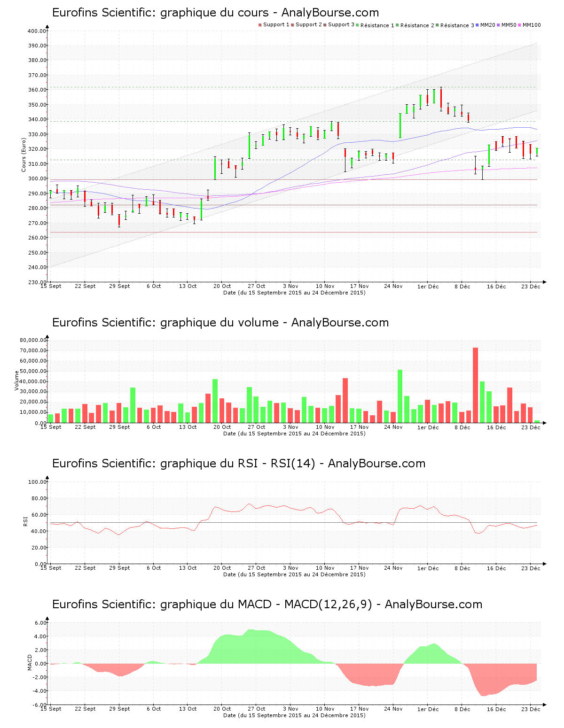Click the tall green volume bar before 20 Oct

215,401
